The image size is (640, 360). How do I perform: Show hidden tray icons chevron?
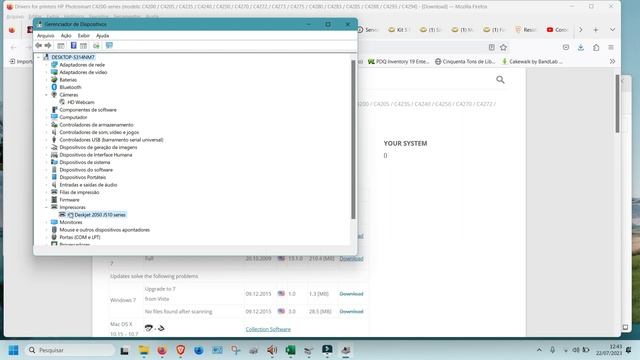click(539, 350)
